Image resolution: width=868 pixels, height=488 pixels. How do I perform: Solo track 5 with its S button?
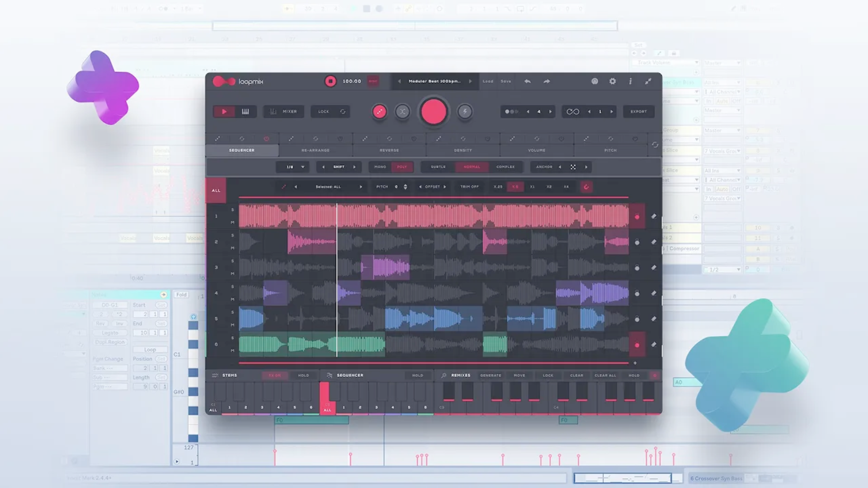click(x=232, y=312)
